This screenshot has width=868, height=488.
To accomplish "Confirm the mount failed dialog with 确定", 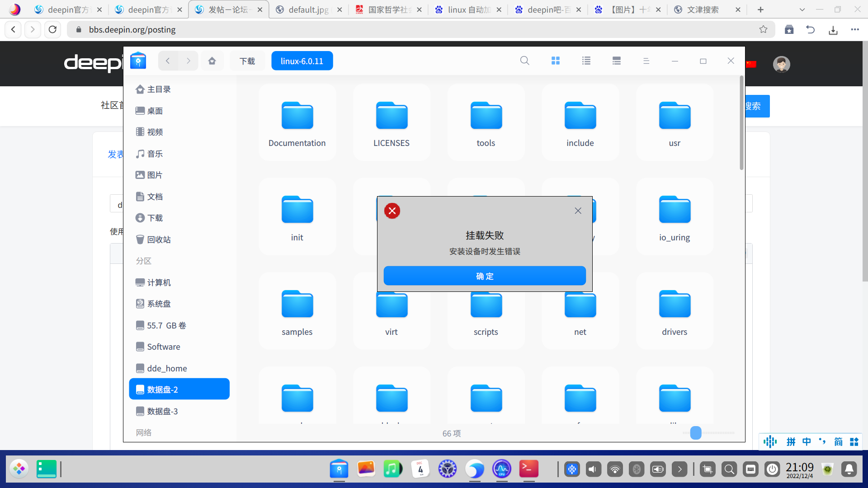I will coord(485,276).
